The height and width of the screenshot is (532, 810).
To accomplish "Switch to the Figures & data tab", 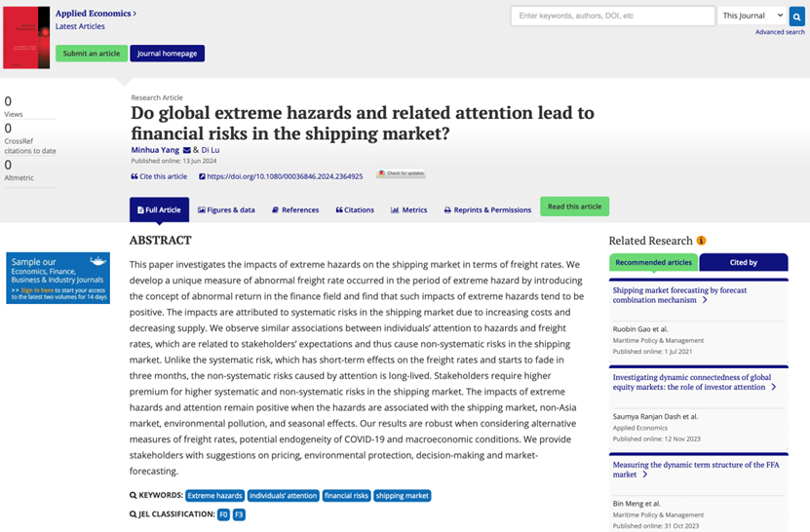I will pyautogui.click(x=226, y=209).
